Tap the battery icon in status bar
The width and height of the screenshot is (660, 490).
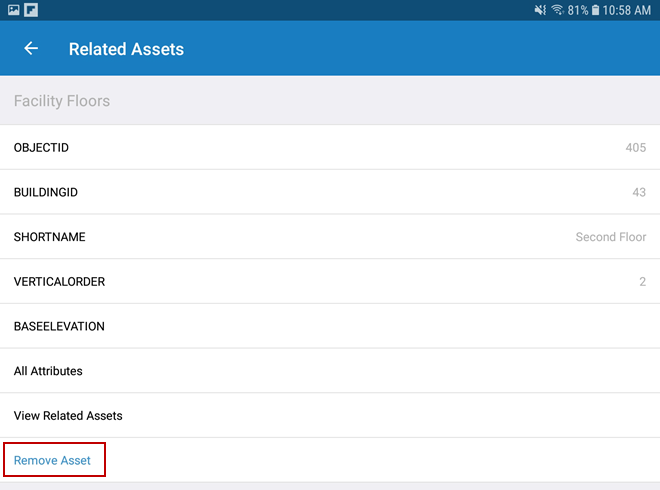pyautogui.click(x=595, y=10)
